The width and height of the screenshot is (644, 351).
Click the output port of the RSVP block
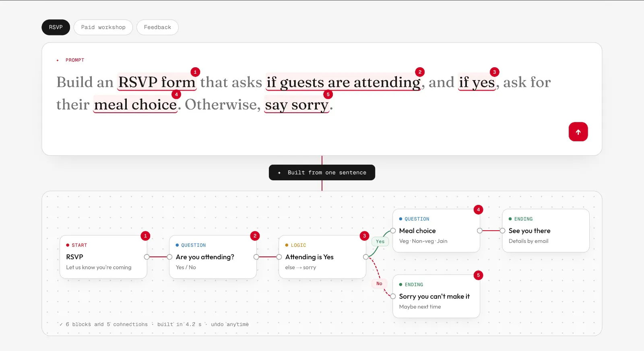coord(147,257)
